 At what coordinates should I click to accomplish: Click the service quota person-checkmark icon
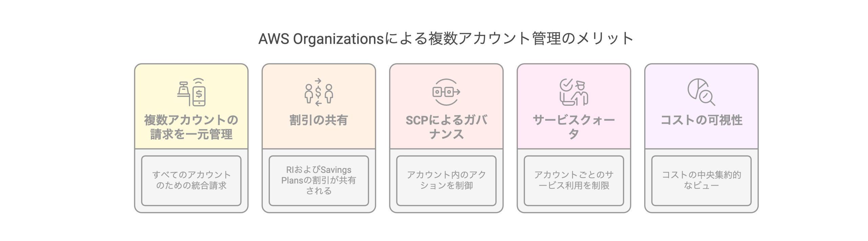coord(574,92)
